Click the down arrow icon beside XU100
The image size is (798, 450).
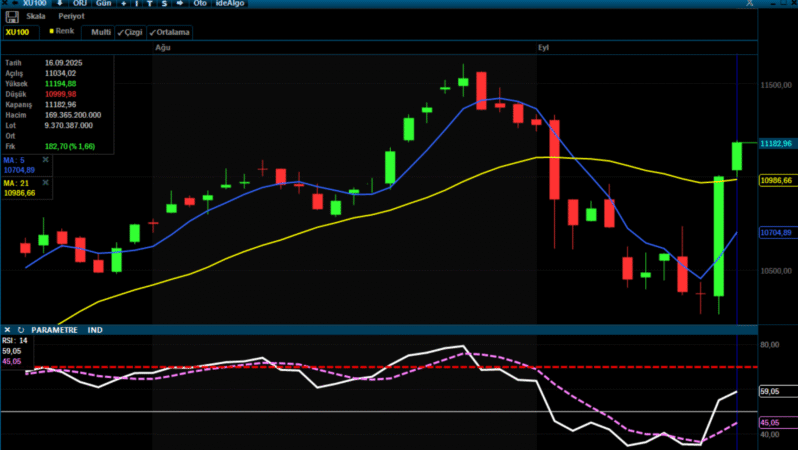61,3
